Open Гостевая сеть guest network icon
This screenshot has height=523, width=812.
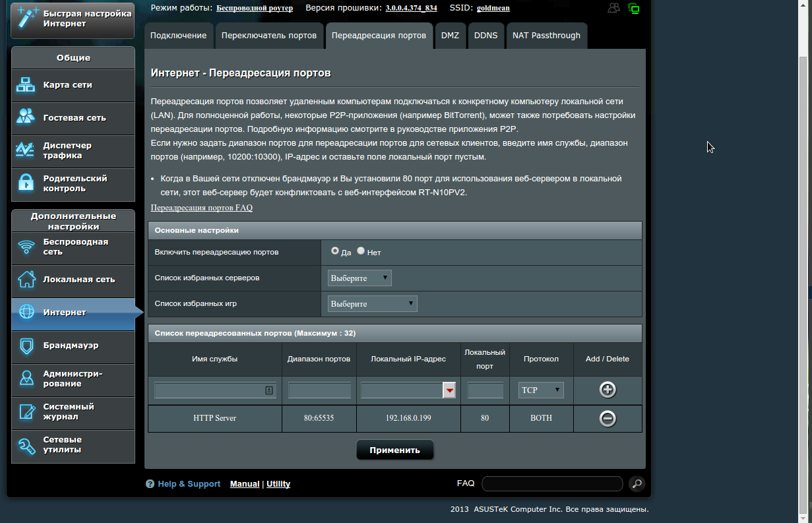26,117
